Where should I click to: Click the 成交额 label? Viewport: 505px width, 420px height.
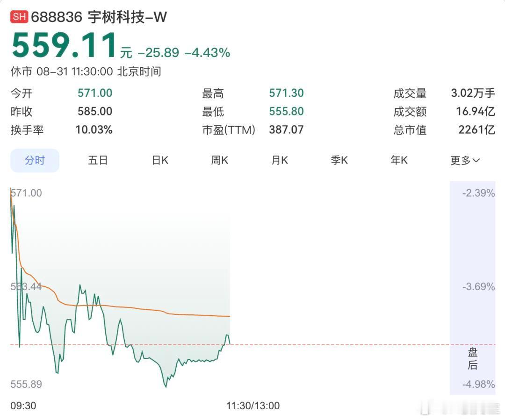[410, 112]
